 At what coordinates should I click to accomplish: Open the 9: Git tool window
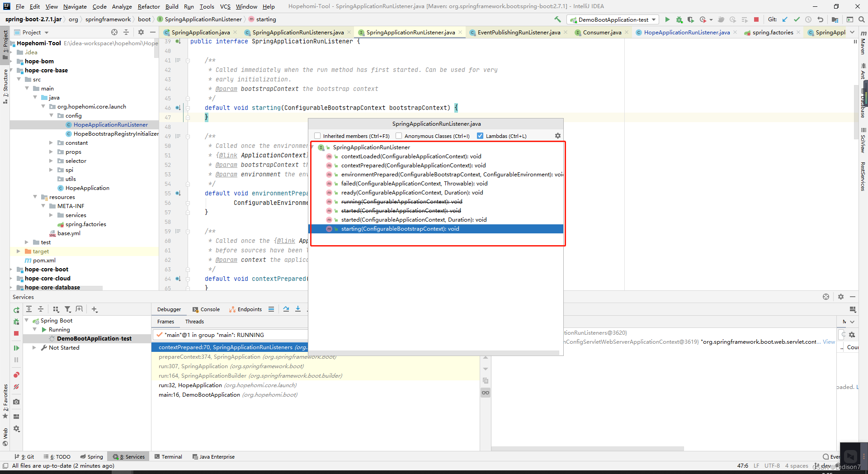(24, 457)
